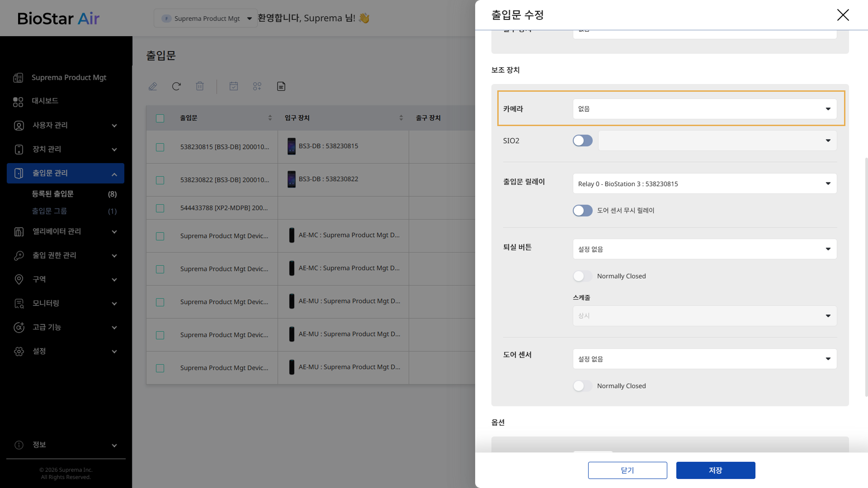Toggle the SIO2 switch
868x488 pixels.
582,141
